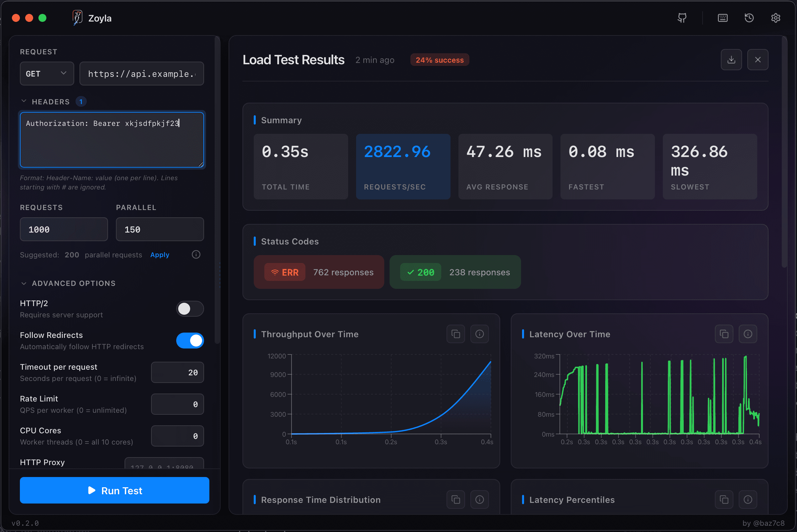797x532 pixels.
Task: Open the application settings
Action: click(775, 18)
